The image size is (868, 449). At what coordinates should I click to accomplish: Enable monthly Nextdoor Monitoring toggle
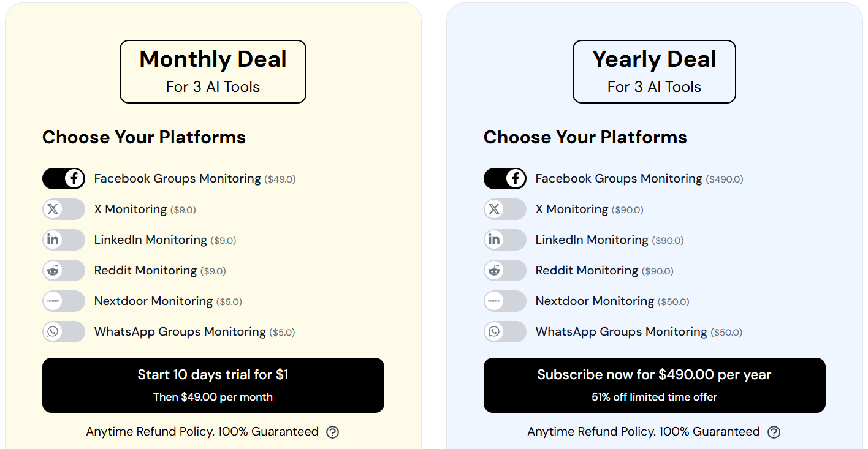click(64, 301)
